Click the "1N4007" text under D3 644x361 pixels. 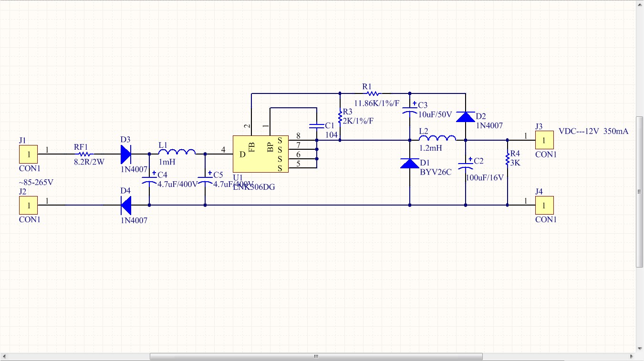[134, 169]
